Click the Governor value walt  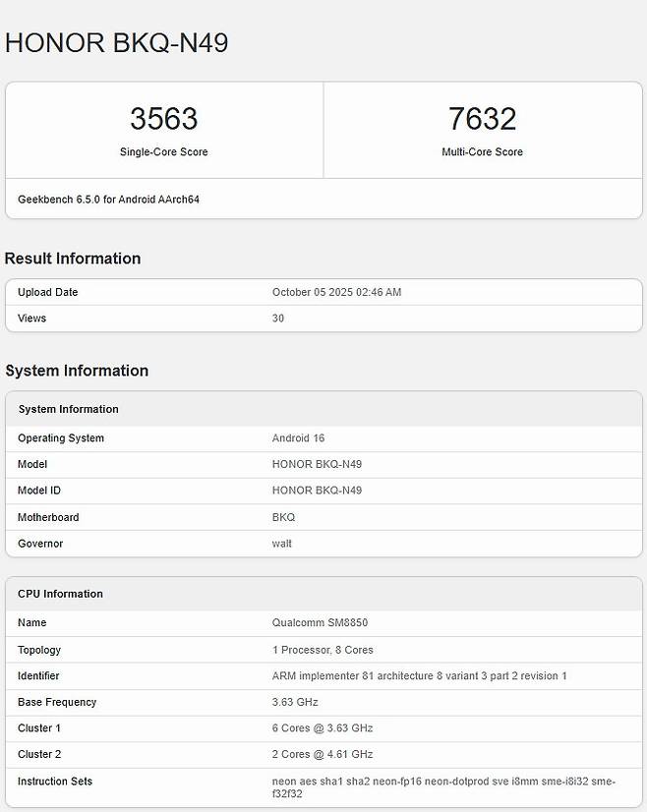[x=282, y=544]
